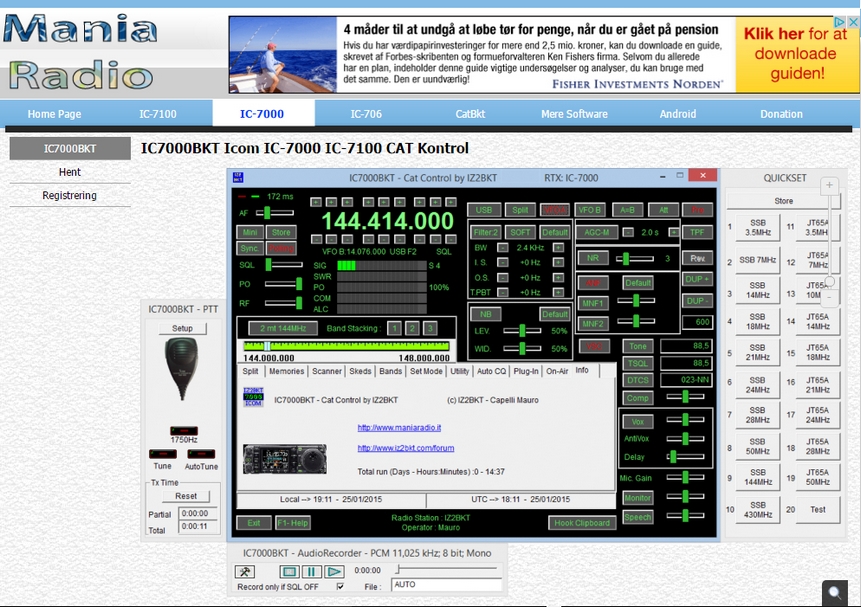
Task: Start AudioRecorder playback with play icon
Action: (333, 571)
